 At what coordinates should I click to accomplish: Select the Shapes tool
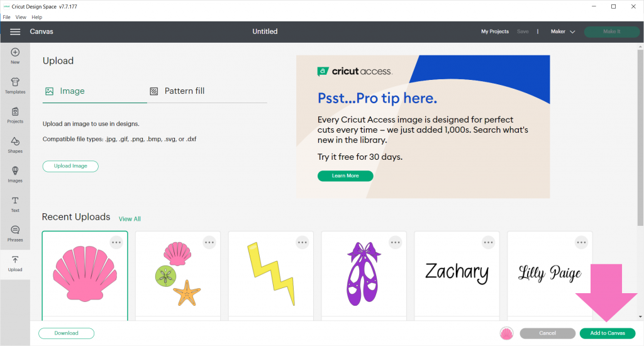pos(15,145)
